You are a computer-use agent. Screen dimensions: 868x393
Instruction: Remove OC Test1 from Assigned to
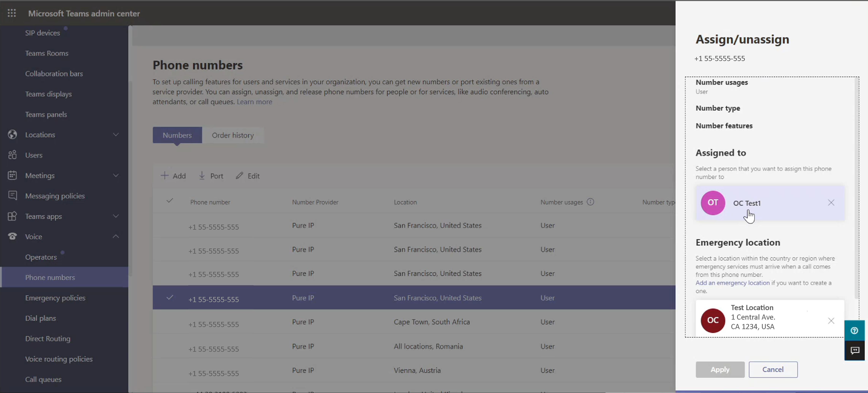tap(831, 202)
